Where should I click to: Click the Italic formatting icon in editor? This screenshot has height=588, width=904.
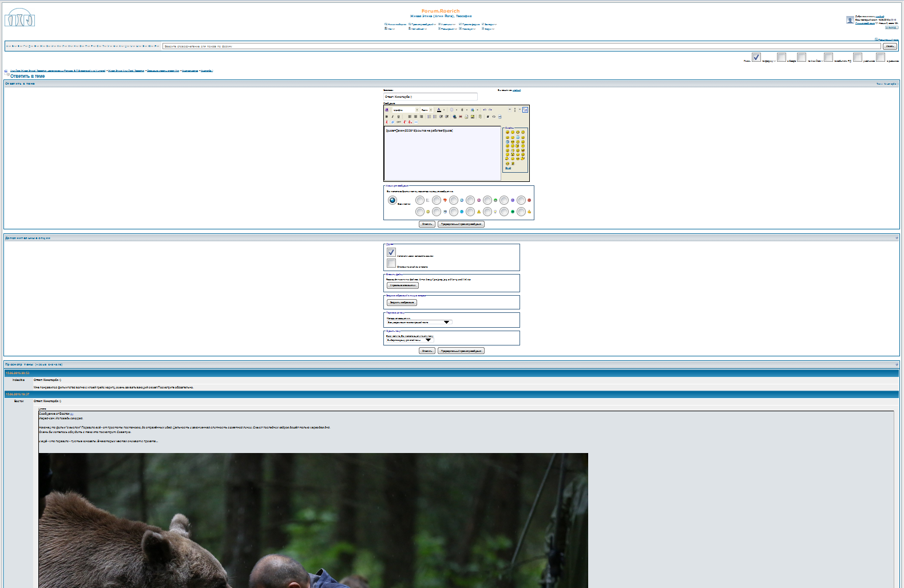pos(392,117)
